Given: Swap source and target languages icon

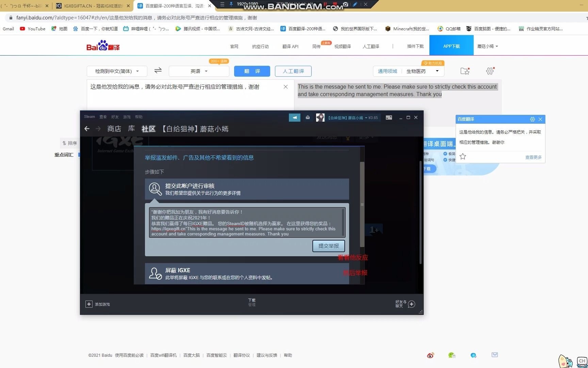Looking at the screenshot, I should click(158, 71).
